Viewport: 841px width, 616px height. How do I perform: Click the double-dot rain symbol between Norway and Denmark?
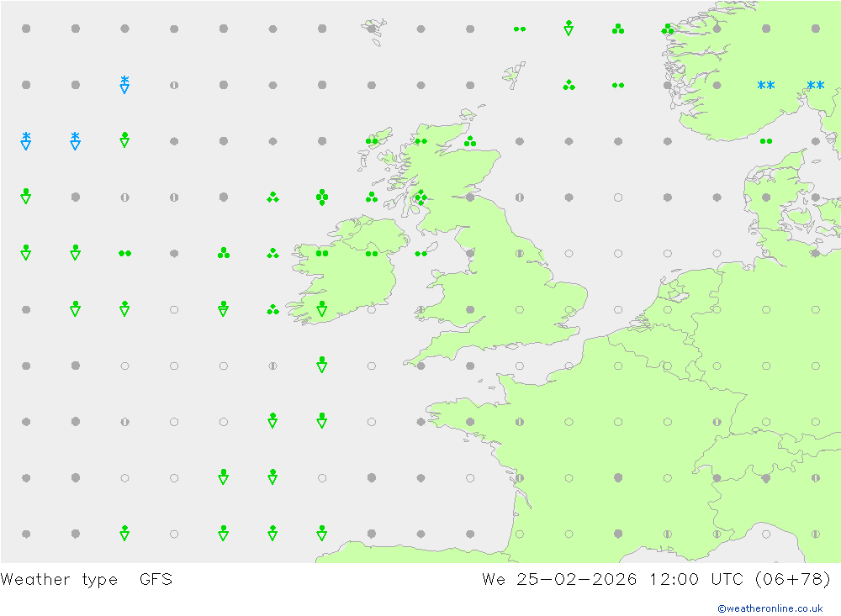coord(766,141)
